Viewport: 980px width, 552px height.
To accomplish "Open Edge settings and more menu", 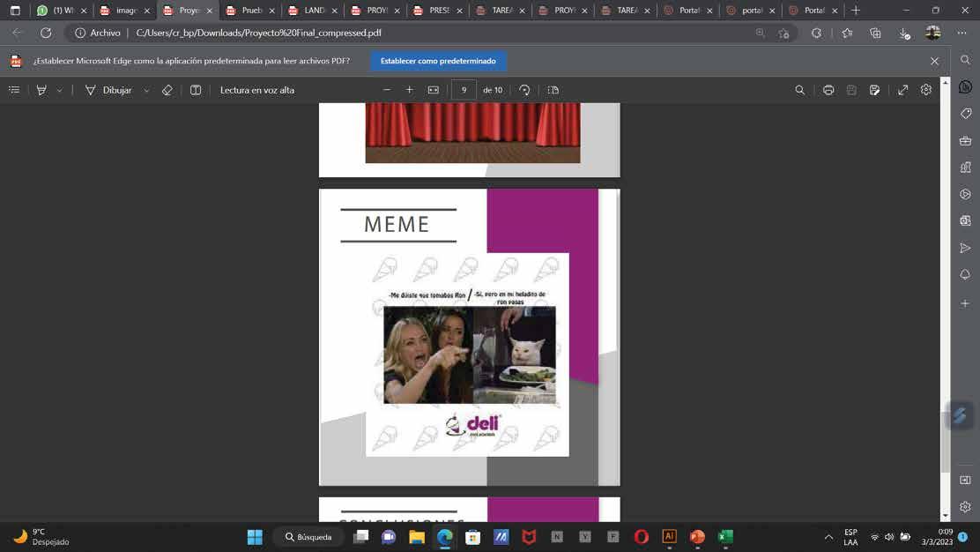I will pyautogui.click(x=961, y=33).
